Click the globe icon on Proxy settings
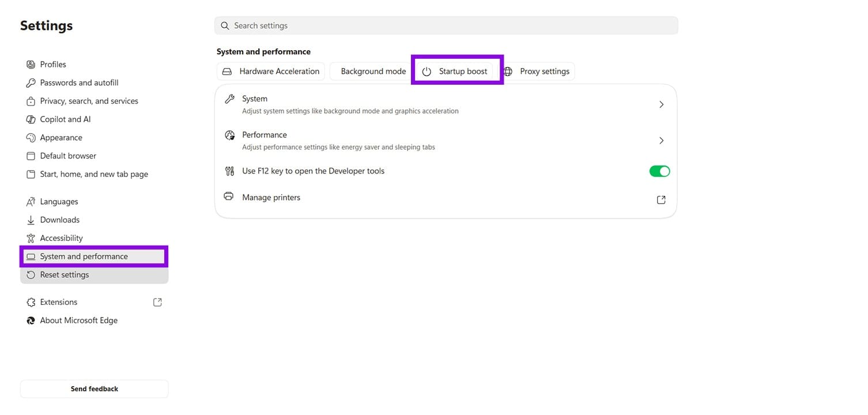The image size is (868, 415). (x=508, y=71)
